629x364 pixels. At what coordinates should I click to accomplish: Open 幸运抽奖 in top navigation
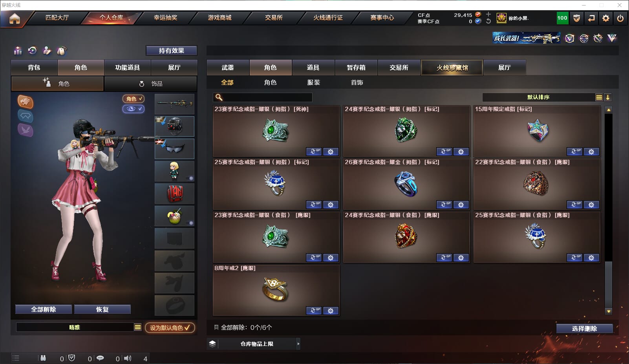(x=166, y=18)
